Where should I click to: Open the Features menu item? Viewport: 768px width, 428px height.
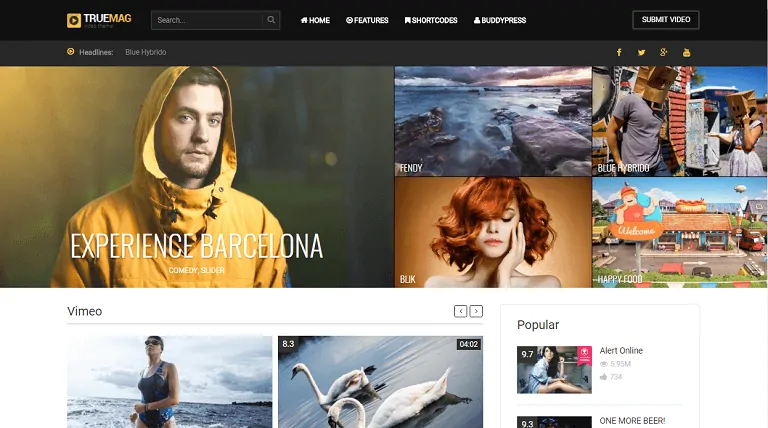[367, 20]
